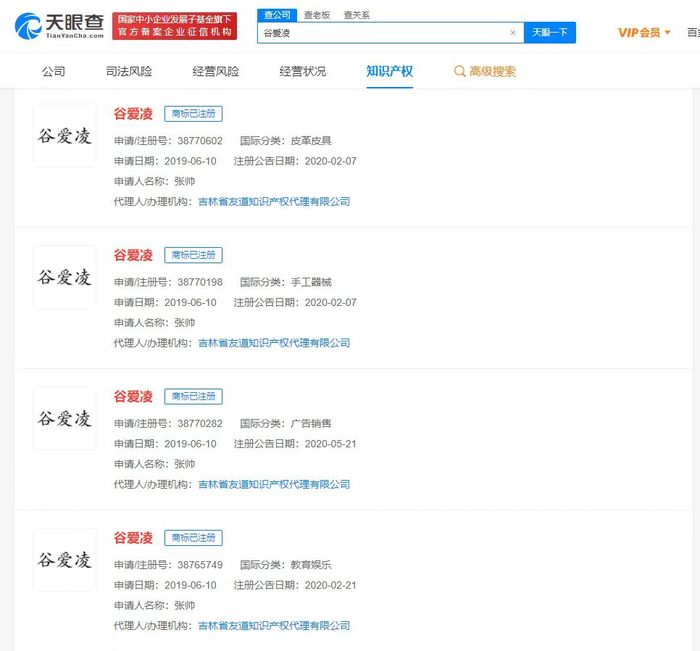700x651 pixels.
Task: Click the red official filing institution banner
Action: click(x=175, y=26)
